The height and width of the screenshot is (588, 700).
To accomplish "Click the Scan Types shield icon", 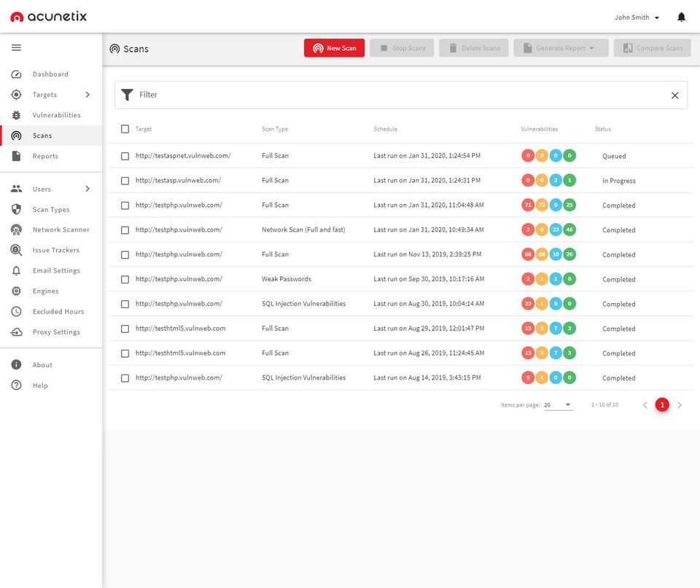I will pos(16,209).
